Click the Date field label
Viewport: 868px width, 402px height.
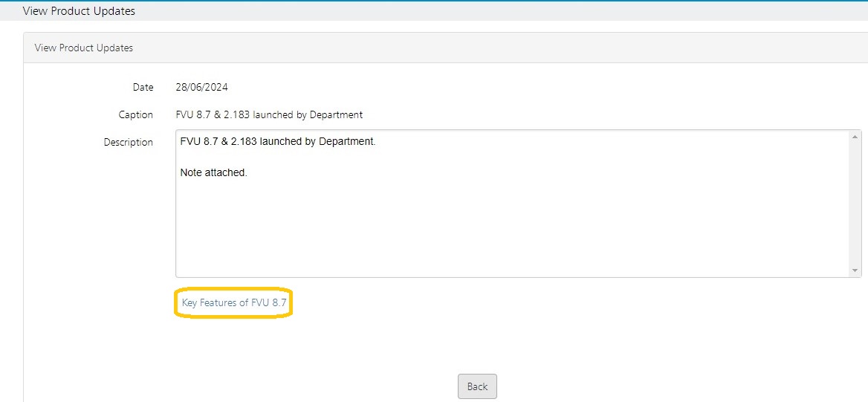point(143,88)
